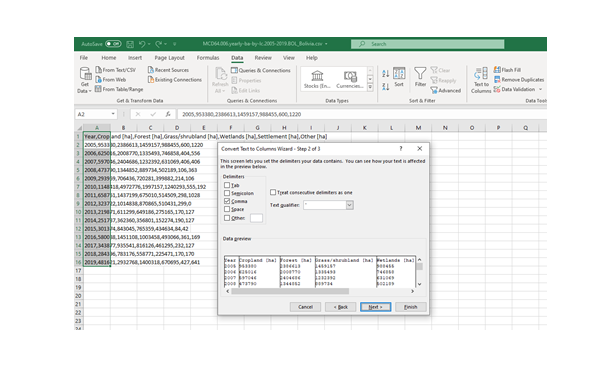Enable the Semicolon delimiter checkbox

(227, 193)
